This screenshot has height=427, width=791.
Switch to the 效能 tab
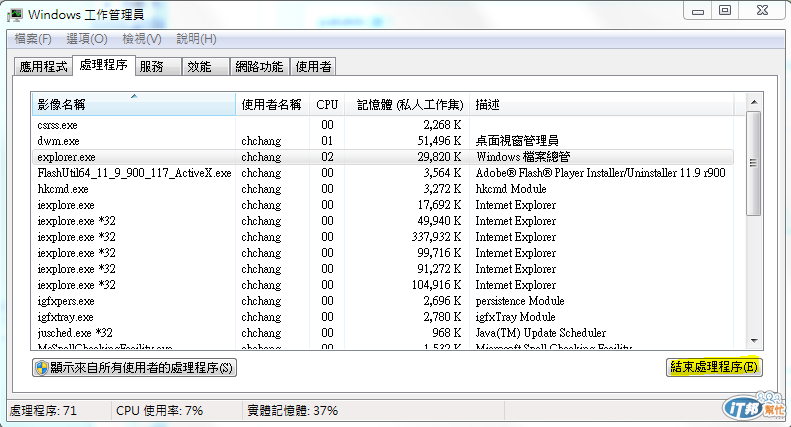pyautogui.click(x=205, y=67)
